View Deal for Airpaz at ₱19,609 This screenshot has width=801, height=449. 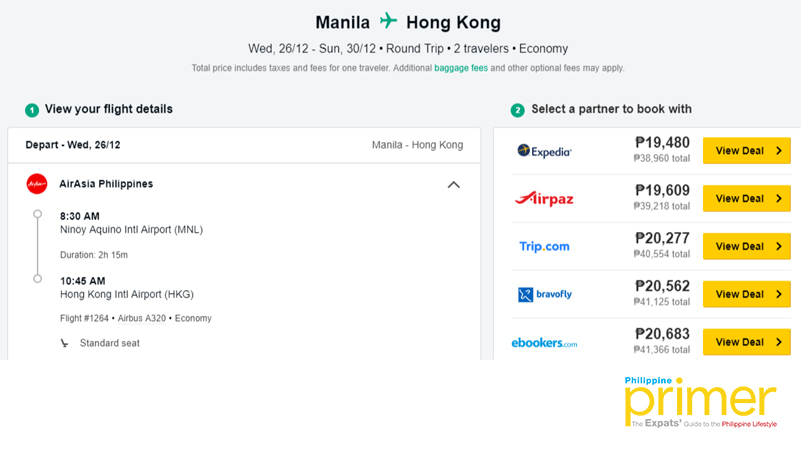coord(746,198)
